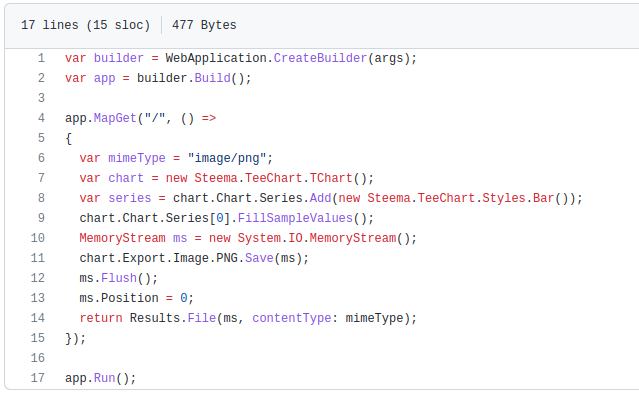This screenshot has width=639, height=399.
Task: Click line number 1
Action: (41, 58)
